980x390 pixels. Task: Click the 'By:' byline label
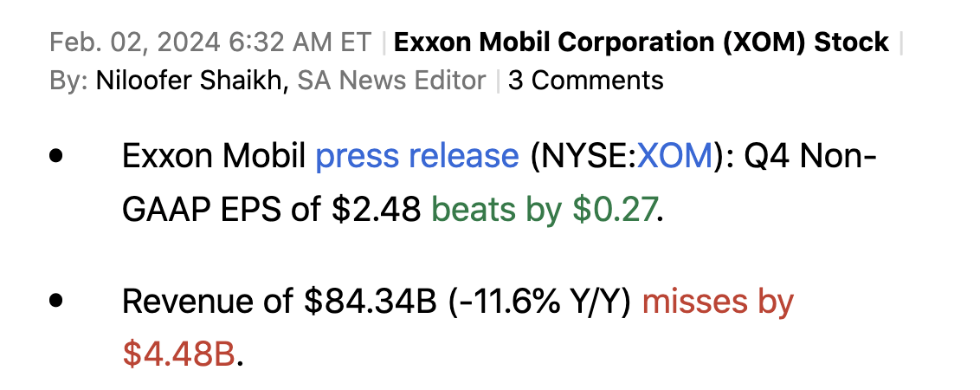(68, 81)
